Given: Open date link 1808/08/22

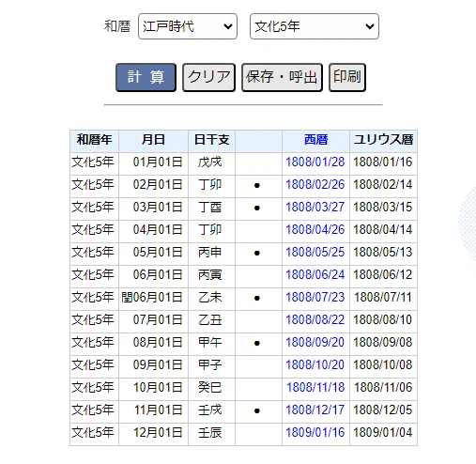Looking at the screenshot, I should coord(315,319).
